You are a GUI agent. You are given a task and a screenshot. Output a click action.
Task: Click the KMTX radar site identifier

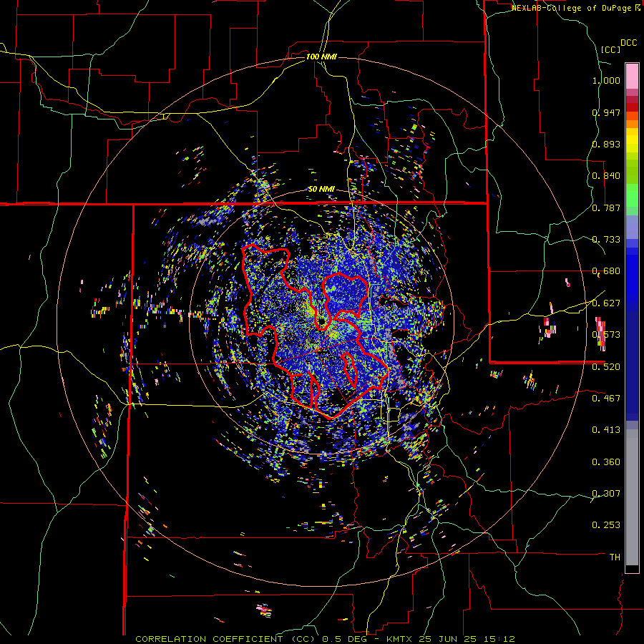pos(401,639)
